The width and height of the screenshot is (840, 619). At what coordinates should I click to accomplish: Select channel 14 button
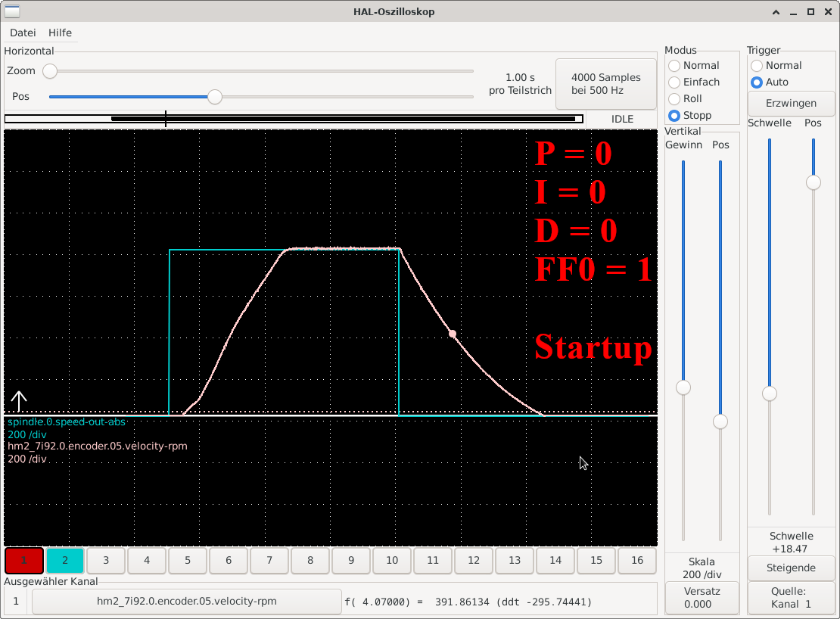(555, 560)
